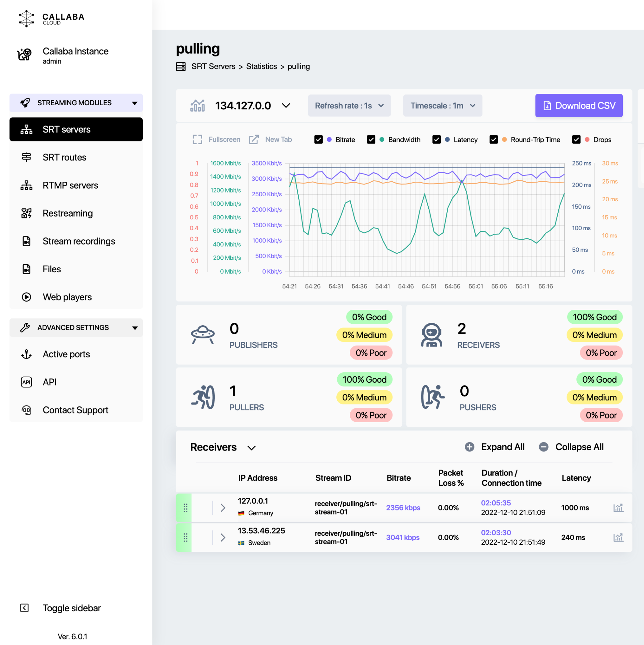
Task: Click drag handle for Sweden receiver row
Action: [185, 537]
